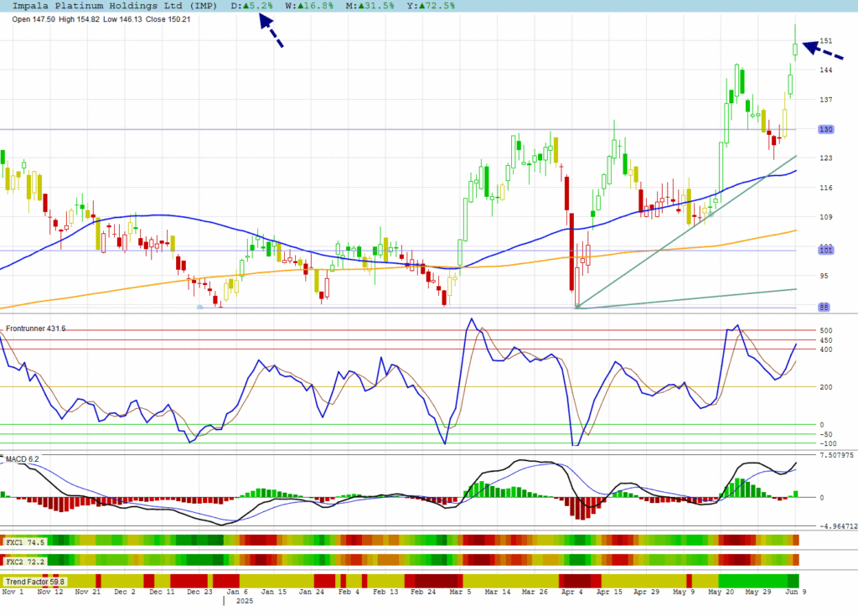Screen dimensions: 858x616
Task: Click the High 154.82 price reading
Action: click(79, 19)
